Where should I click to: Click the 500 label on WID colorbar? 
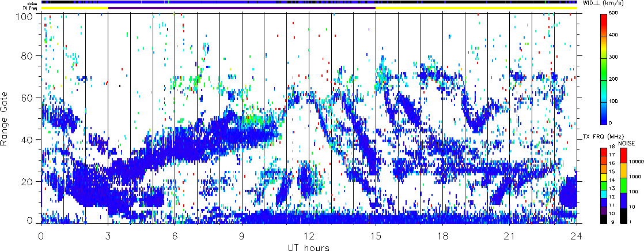coord(615,14)
